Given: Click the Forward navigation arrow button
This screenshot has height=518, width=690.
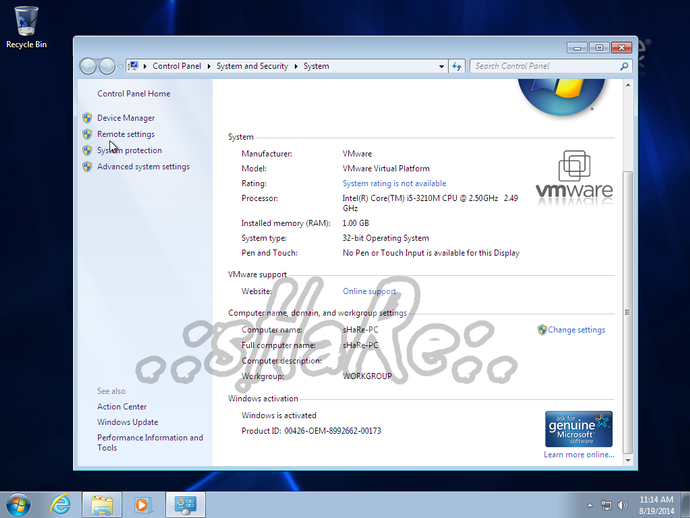Looking at the screenshot, I should point(107,66).
